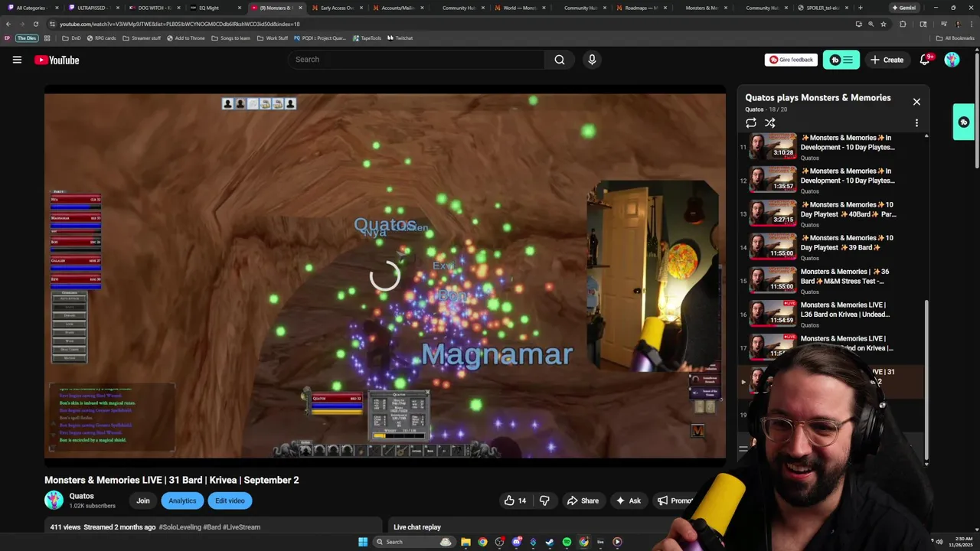Click the Share button
Screen dimensions: 980x551
click(x=583, y=500)
